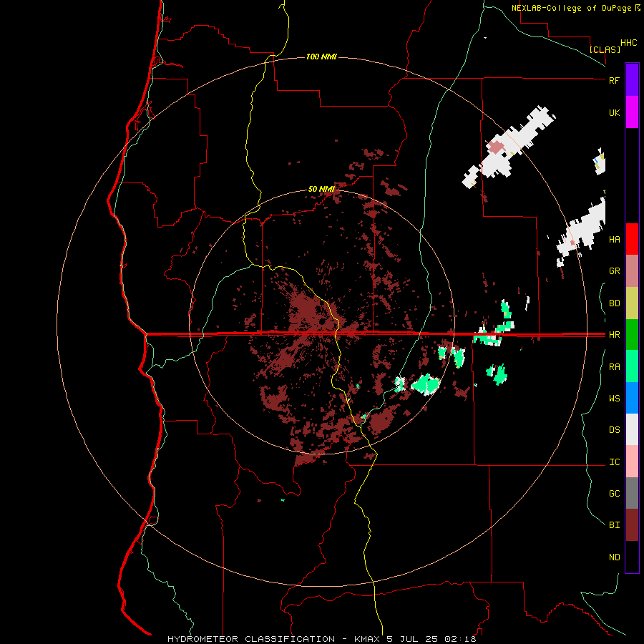Screen dimensions: 644x644
Task: Click the BD legend label
Action: (x=614, y=303)
